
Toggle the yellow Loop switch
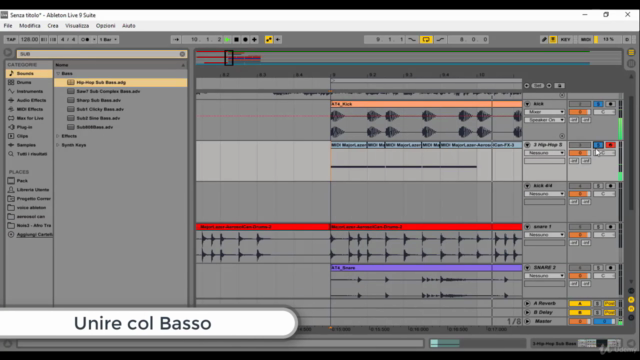coord(426,40)
